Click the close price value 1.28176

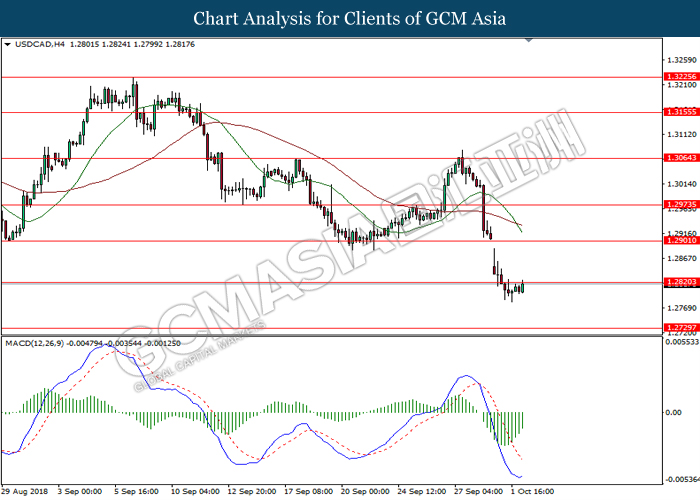(180, 44)
